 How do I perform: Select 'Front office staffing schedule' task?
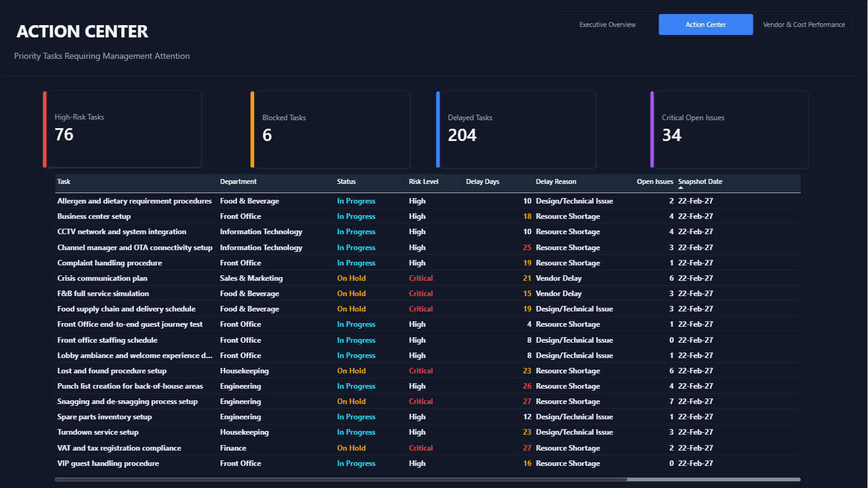point(107,340)
